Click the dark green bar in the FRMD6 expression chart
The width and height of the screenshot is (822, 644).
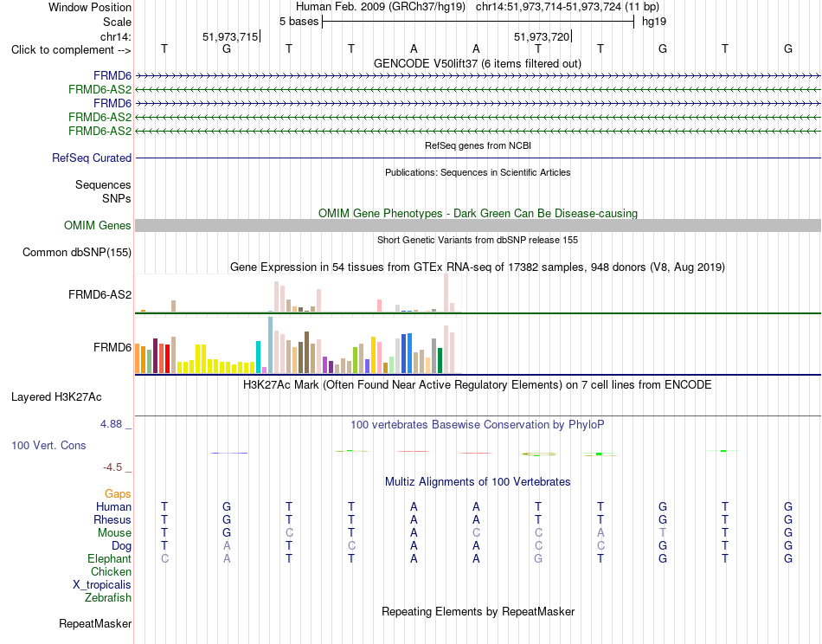click(x=440, y=361)
